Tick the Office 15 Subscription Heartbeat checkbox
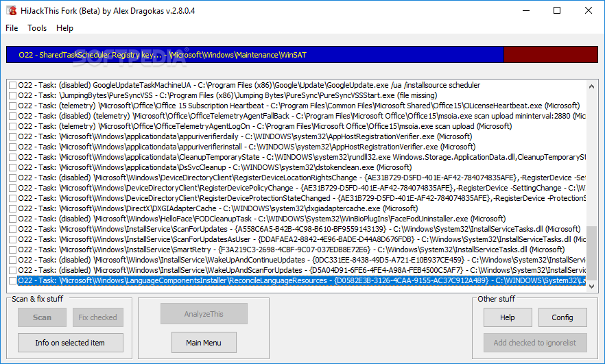605x364 pixels. click(13, 106)
